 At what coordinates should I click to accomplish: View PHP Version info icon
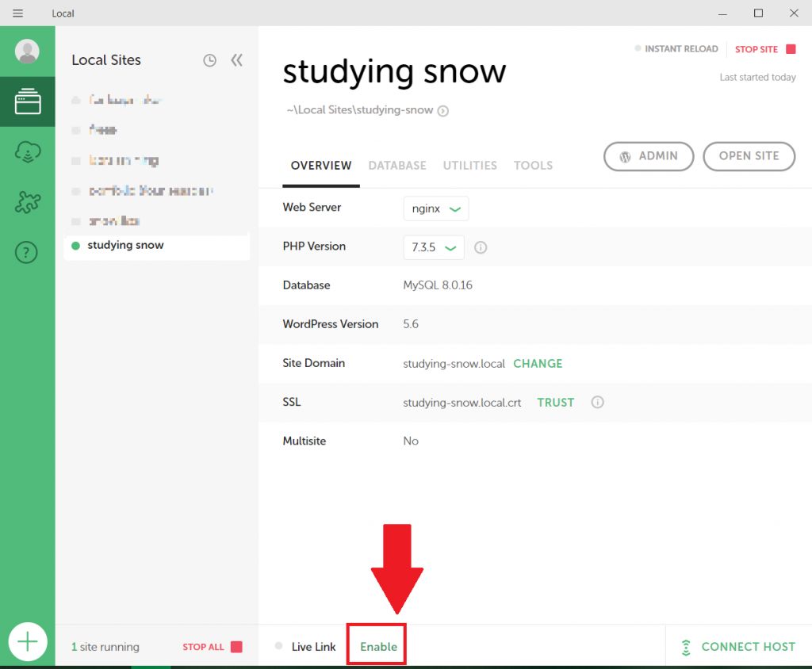pyautogui.click(x=481, y=247)
